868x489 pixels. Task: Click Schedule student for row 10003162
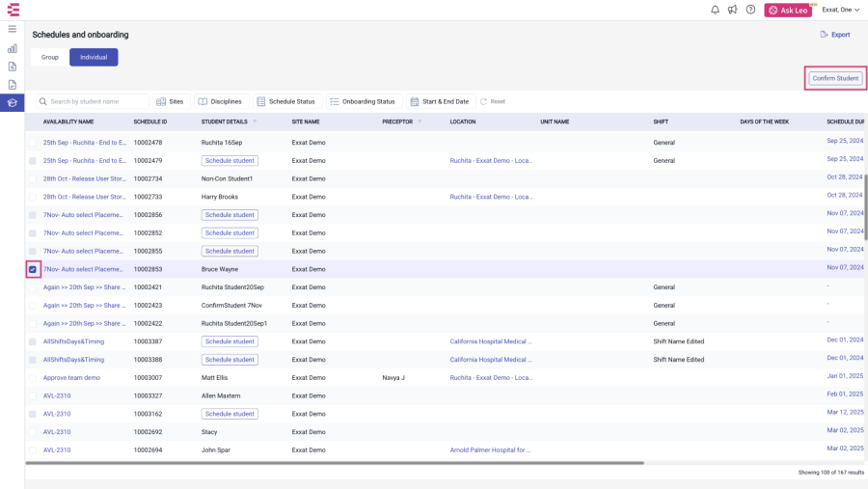(230, 414)
